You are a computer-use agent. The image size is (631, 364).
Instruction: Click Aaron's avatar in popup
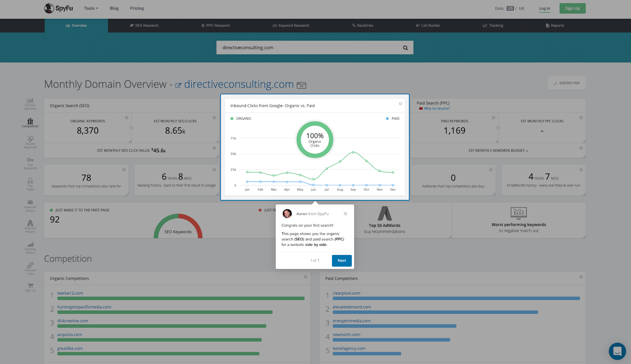pos(287,214)
